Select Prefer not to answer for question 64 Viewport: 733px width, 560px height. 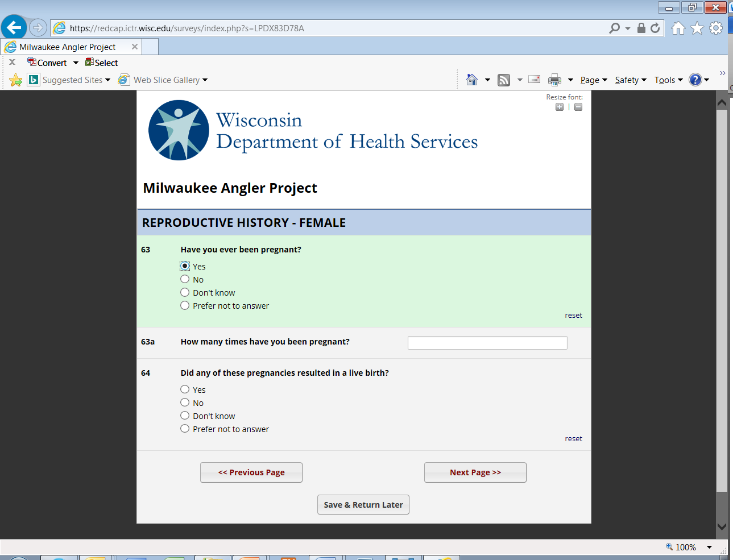tap(185, 429)
